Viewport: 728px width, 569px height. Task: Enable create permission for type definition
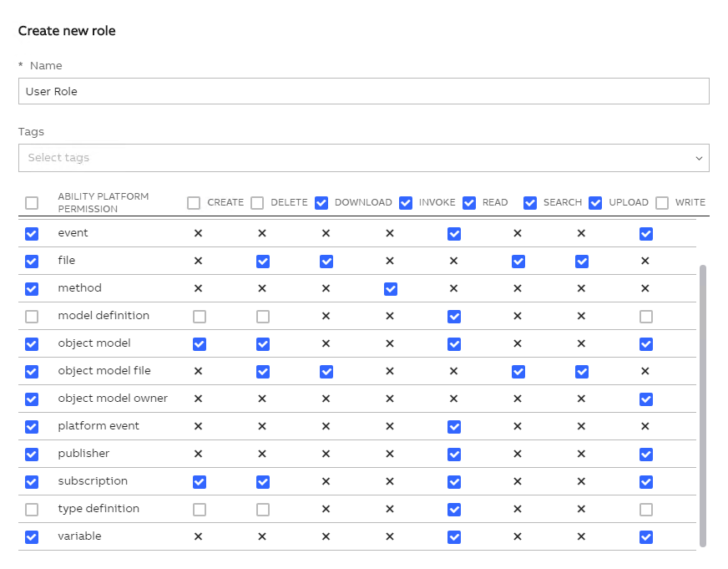[x=200, y=510]
